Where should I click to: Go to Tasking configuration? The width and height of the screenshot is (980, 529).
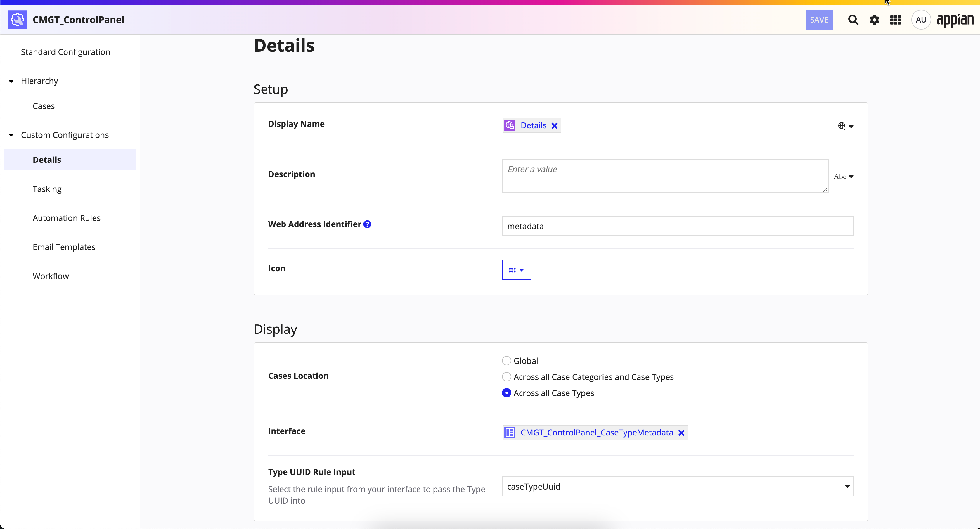click(47, 189)
